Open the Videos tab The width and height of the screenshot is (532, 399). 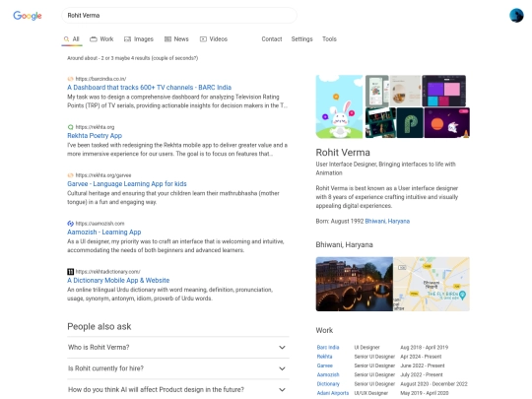pyautogui.click(x=214, y=39)
